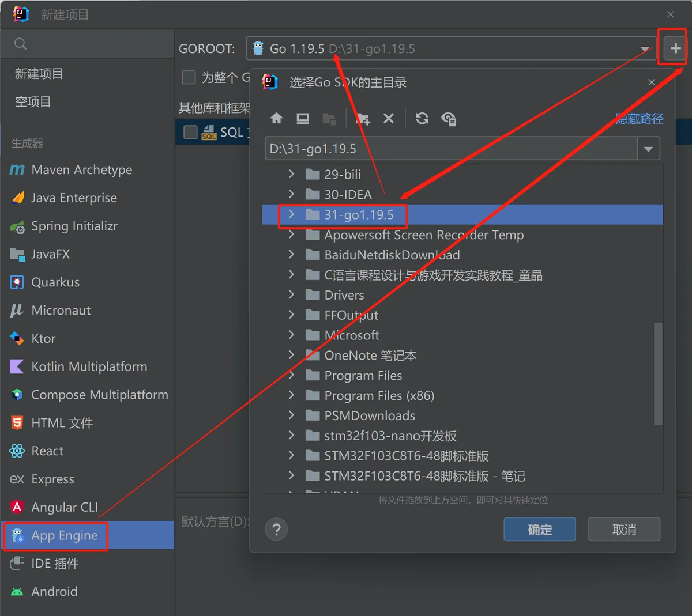Choose the App Engine generator
Screen dimensions: 692x616
87,535
